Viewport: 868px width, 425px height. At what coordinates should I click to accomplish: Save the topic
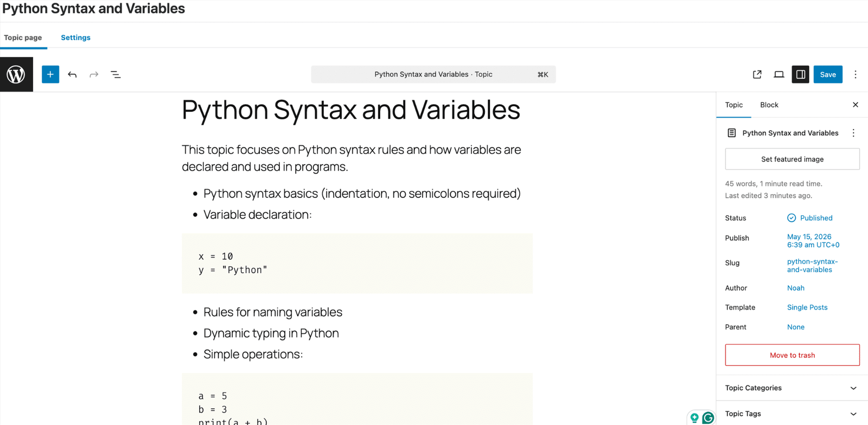828,74
